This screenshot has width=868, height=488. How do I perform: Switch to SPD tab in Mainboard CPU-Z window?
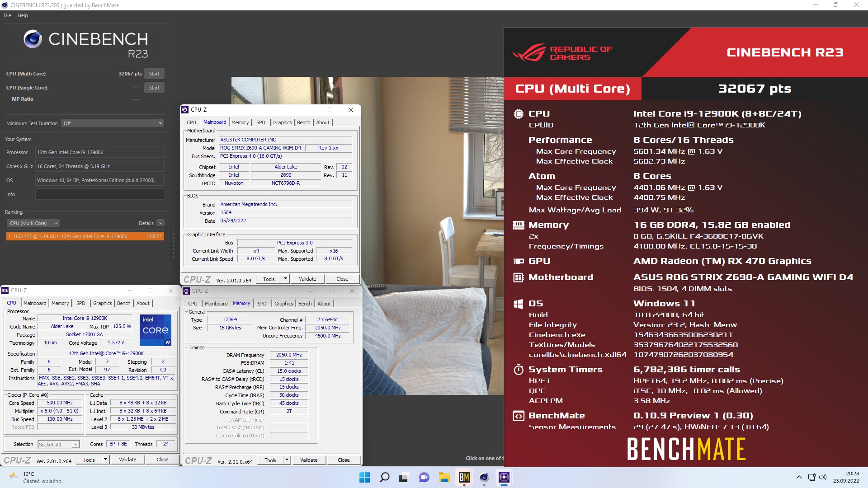260,122
